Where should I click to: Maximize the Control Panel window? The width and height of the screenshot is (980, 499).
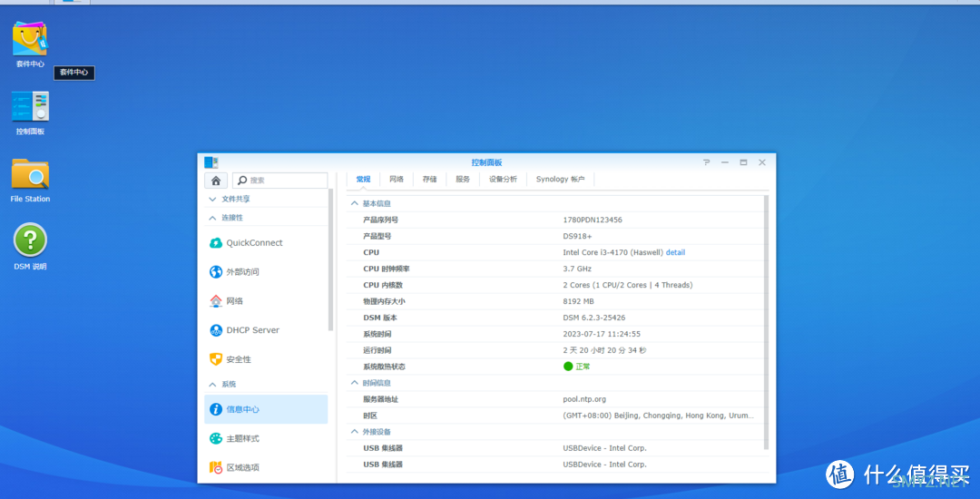743,162
